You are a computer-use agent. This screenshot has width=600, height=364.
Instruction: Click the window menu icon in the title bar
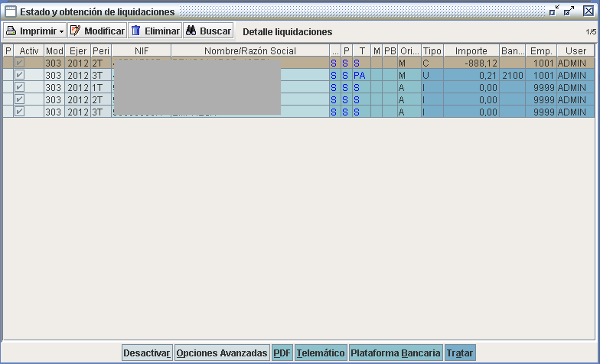click(x=11, y=12)
